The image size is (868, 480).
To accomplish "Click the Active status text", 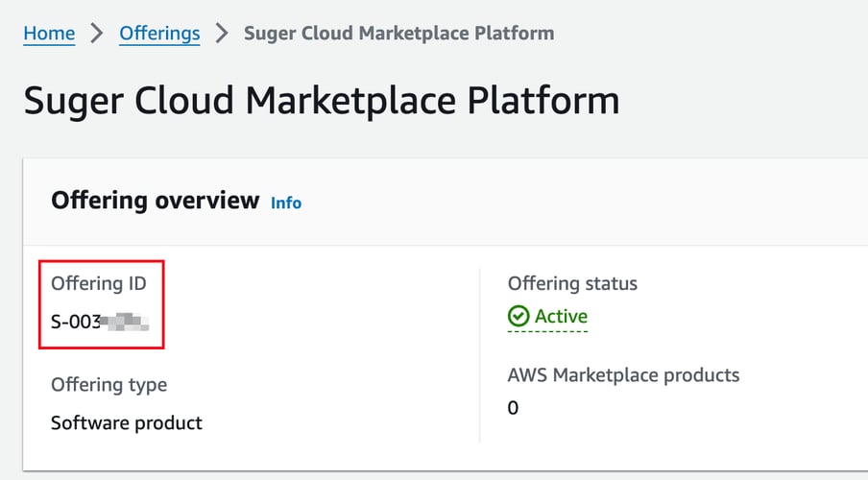I will coord(561,317).
